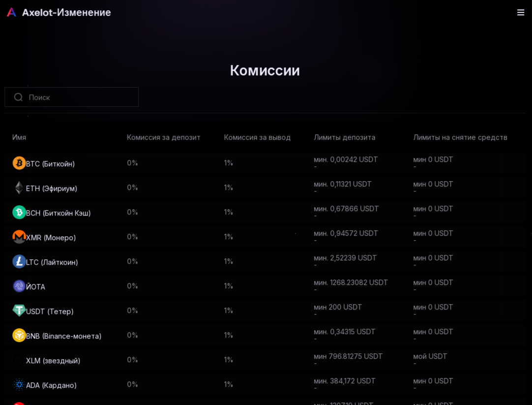Click the Bitcoin coin icon
Image resolution: width=532 pixels, height=405 pixels.
pos(19,163)
